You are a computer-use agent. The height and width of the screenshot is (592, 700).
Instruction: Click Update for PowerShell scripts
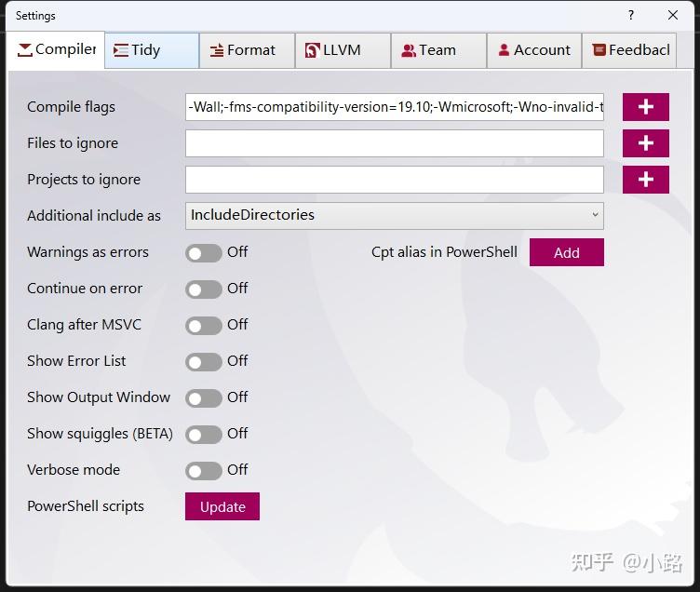tap(222, 506)
